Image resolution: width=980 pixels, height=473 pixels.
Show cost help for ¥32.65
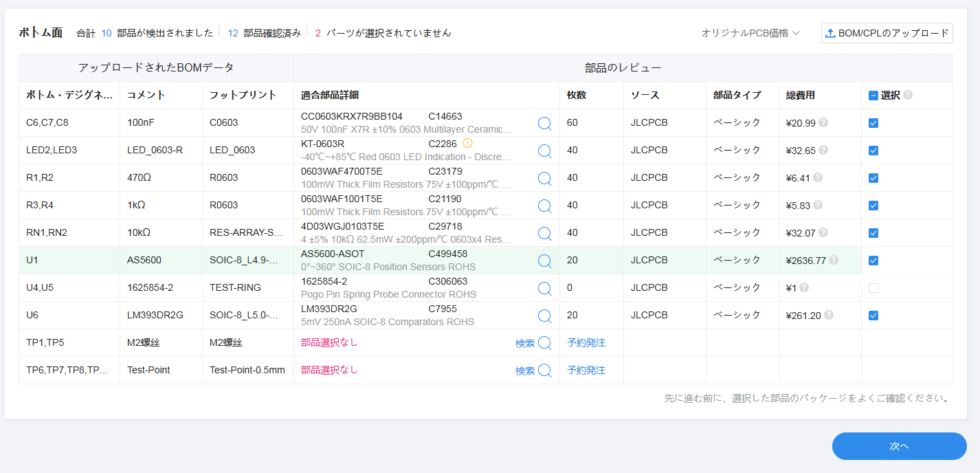click(823, 150)
